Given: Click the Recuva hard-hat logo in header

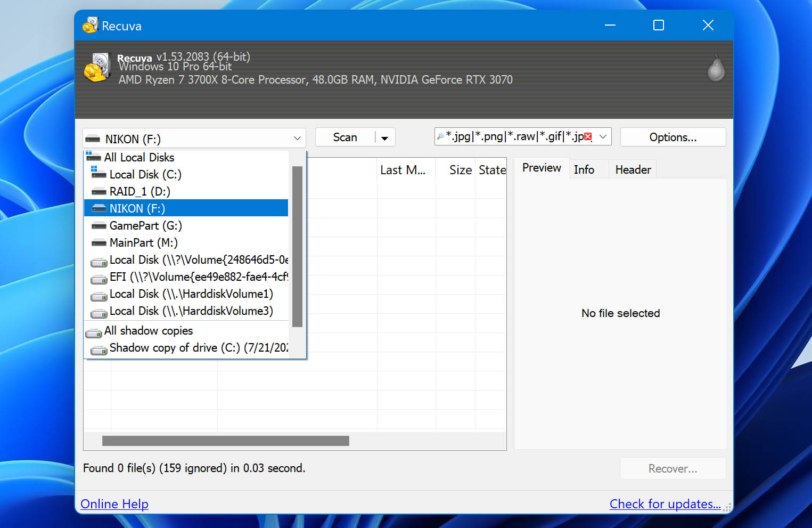Looking at the screenshot, I should (96, 68).
